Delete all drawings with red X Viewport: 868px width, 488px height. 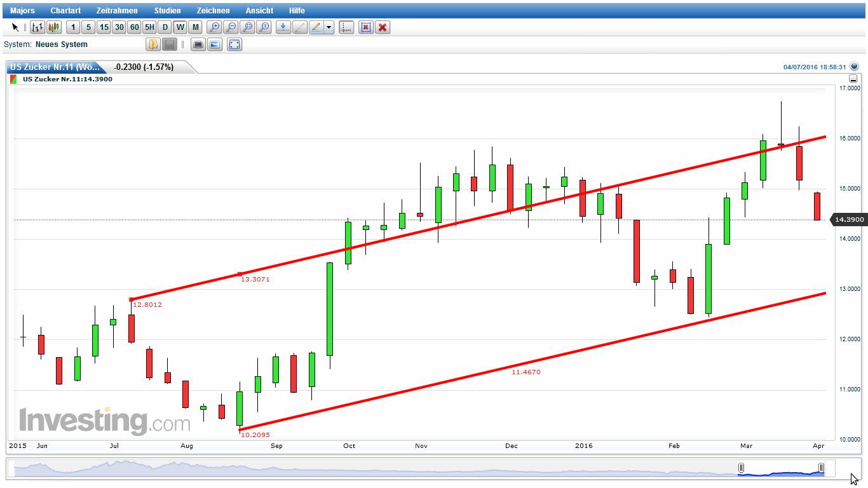click(382, 27)
